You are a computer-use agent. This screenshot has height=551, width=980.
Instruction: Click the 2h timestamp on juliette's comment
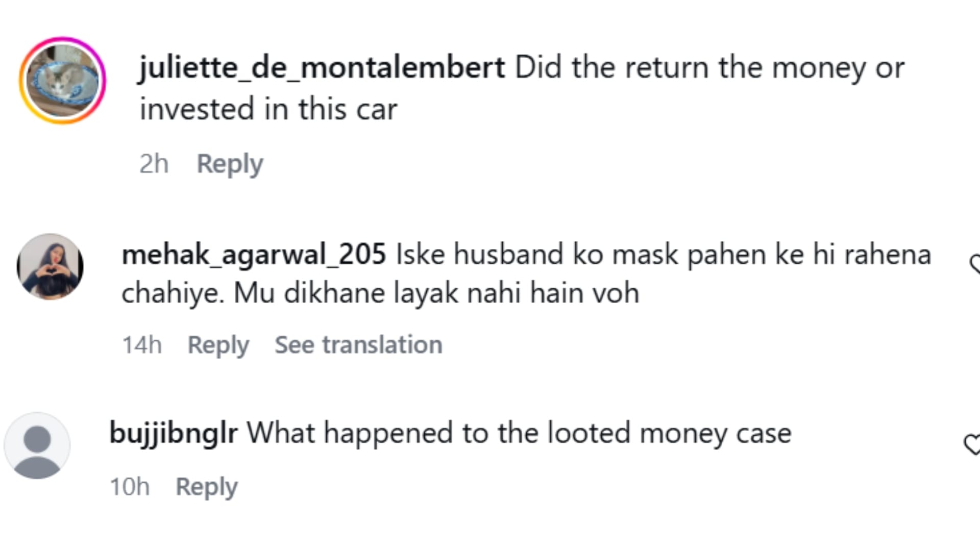(x=154, y=164)
